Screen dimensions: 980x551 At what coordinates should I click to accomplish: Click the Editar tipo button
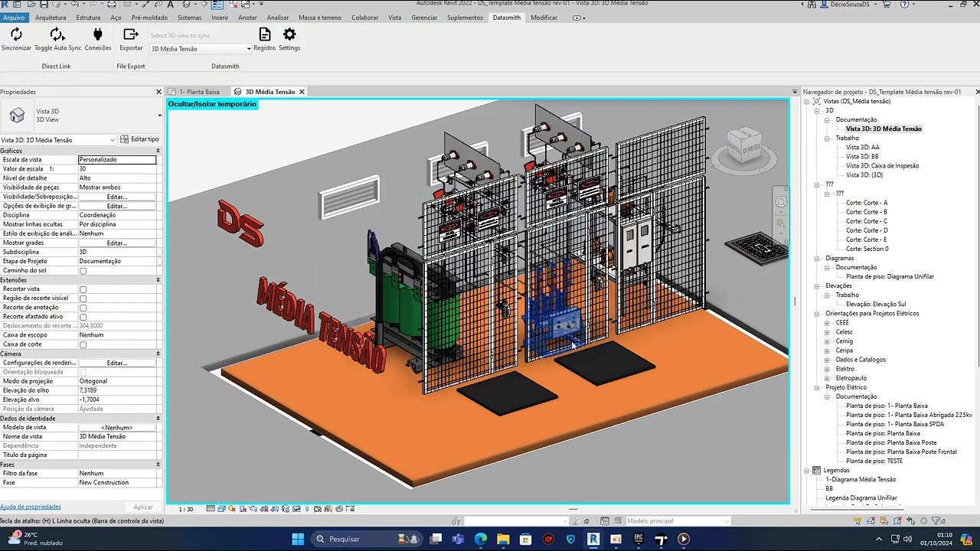[140, 139]
